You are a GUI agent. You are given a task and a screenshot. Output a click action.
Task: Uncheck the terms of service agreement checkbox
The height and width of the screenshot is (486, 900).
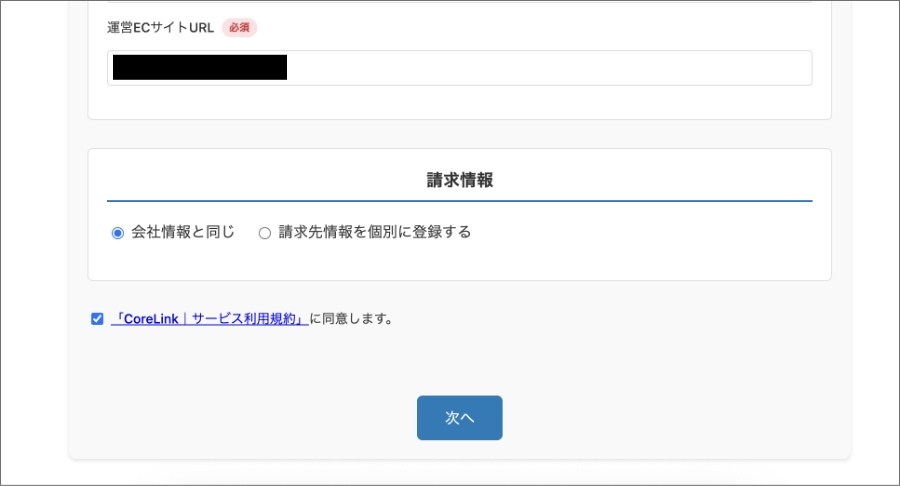(x=97, y=318)
